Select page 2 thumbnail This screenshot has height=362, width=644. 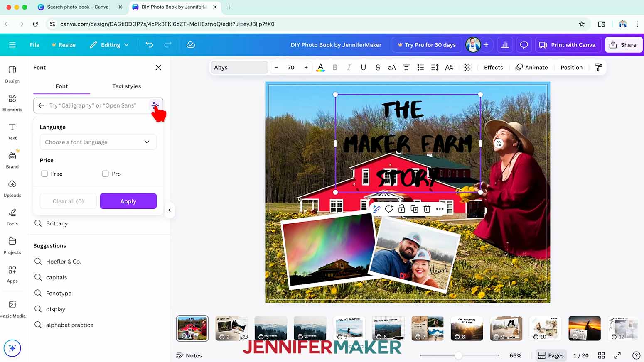[x=231, y=328]
